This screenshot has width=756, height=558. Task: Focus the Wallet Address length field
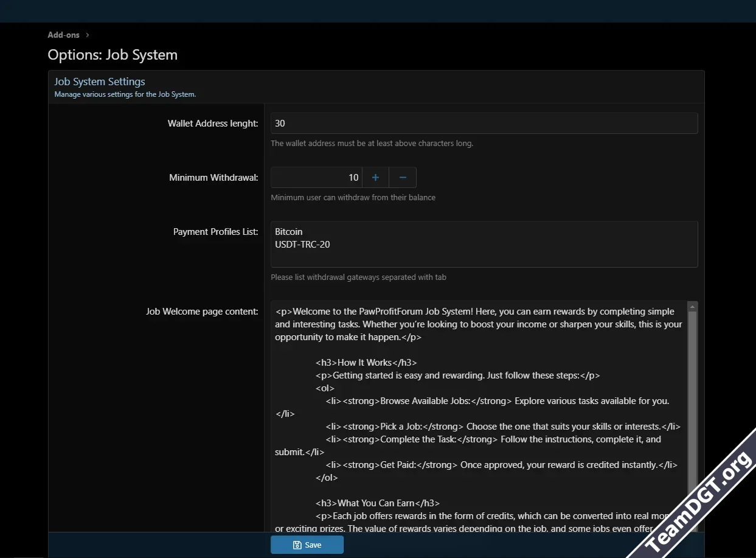[x=484, y=124]
